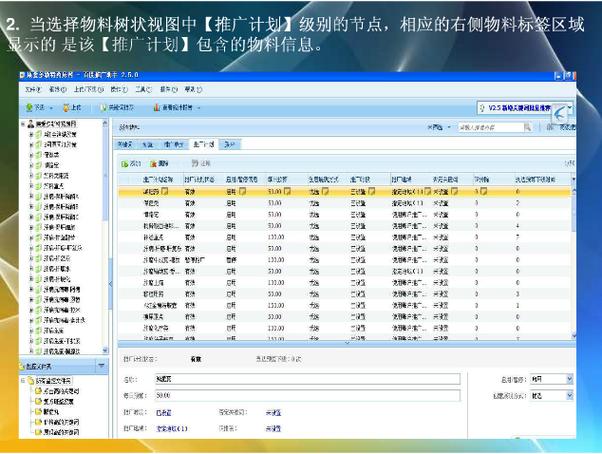602x454 pixels.
Task: Click the edit note icon beside selected plan name
Action: coord(165,191)
